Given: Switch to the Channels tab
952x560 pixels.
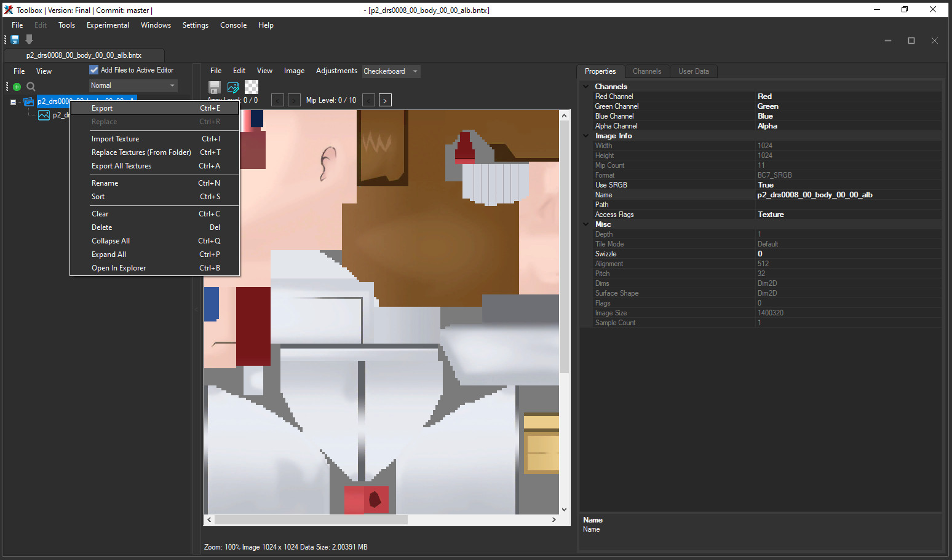Looking at the screenshot, I should [x=647, y=71].
